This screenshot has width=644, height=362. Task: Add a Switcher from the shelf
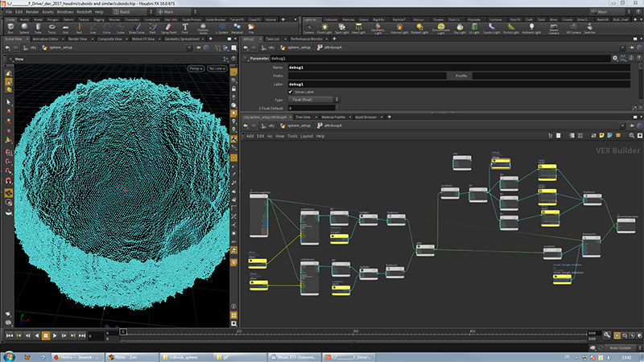click(590, 28)
